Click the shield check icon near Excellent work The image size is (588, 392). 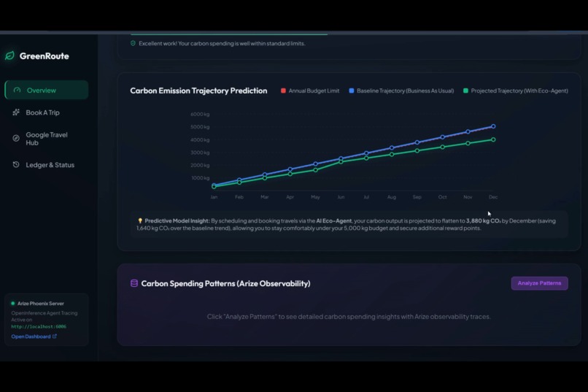(133, 44)
